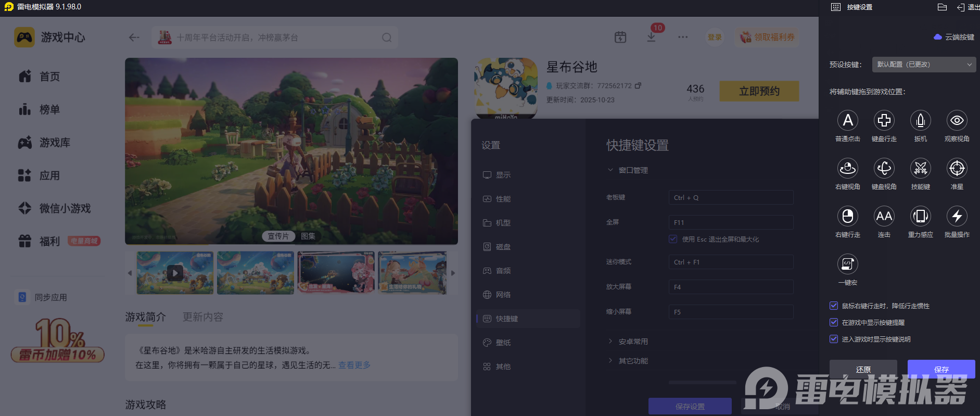Select the 重力感应 gravity sensor icon

(921, 216)
